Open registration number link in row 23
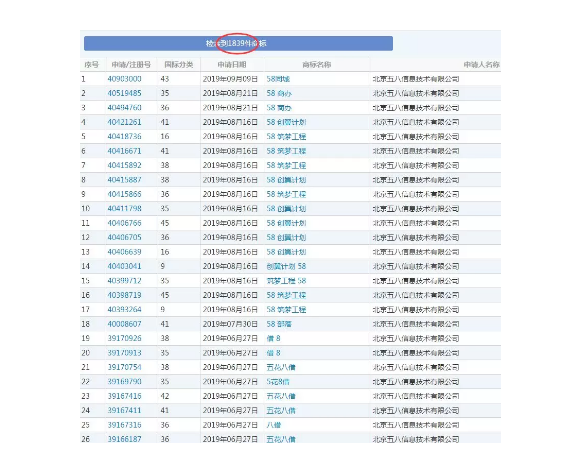The image size is (588, 450). 124,396
